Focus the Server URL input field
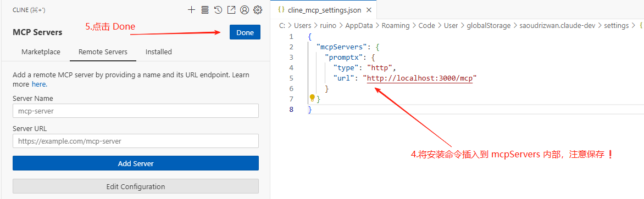The image size is (644, 199). click(136, 141)
